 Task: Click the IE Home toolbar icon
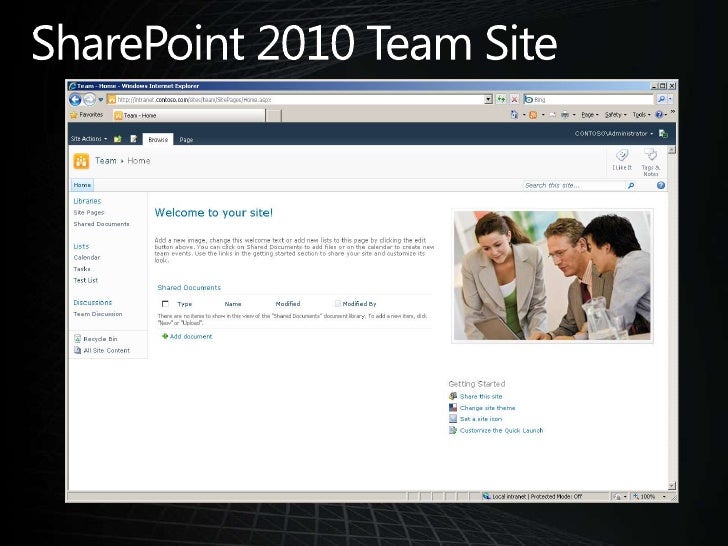[x=514, y=114]
